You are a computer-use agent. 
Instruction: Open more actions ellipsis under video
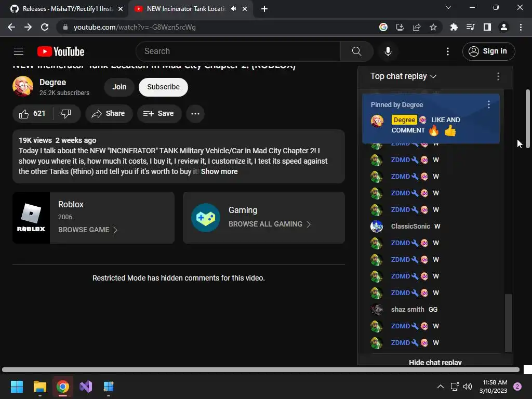click(x=195, y=114)
